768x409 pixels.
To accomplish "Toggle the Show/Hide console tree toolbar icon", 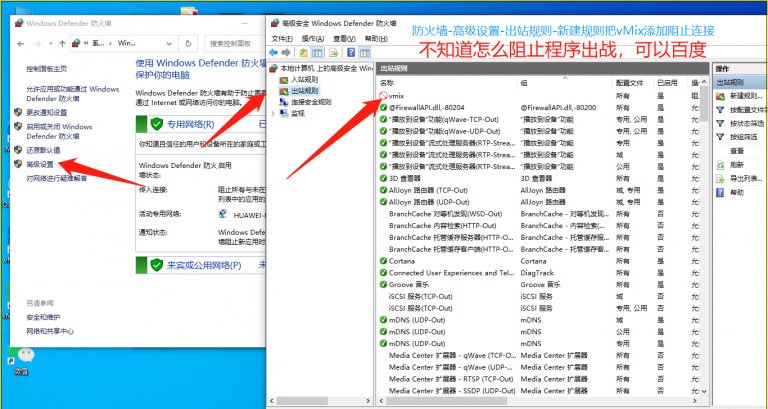I will coord(317,52).
